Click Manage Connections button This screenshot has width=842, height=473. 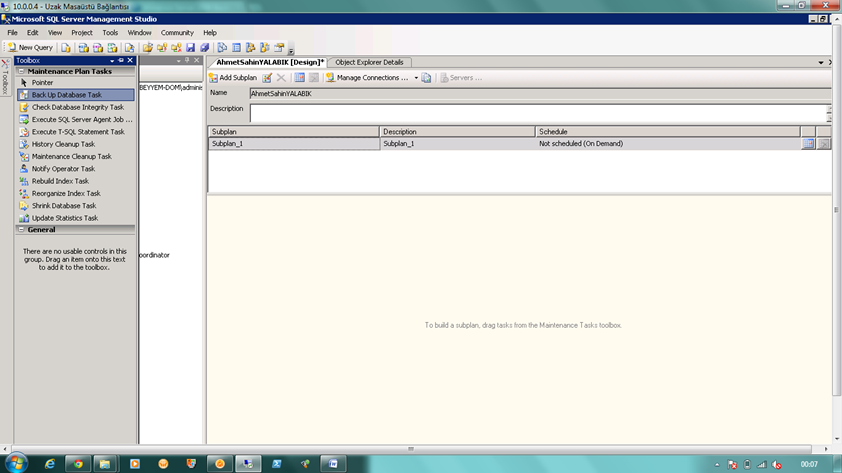pos(367,78)
